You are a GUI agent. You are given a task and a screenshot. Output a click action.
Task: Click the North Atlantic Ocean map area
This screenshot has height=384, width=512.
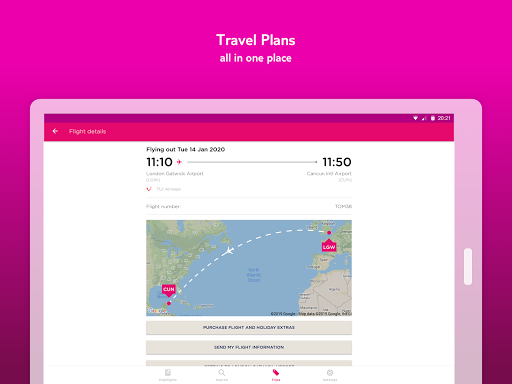point(254,275)
